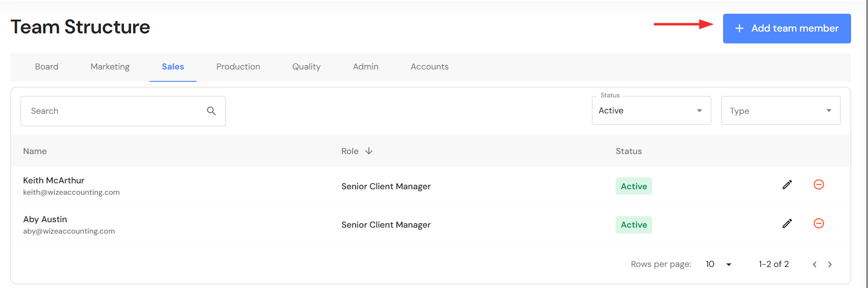
Task: Remove Keith McArthur using red minus icon
Action: coord(819,185)
